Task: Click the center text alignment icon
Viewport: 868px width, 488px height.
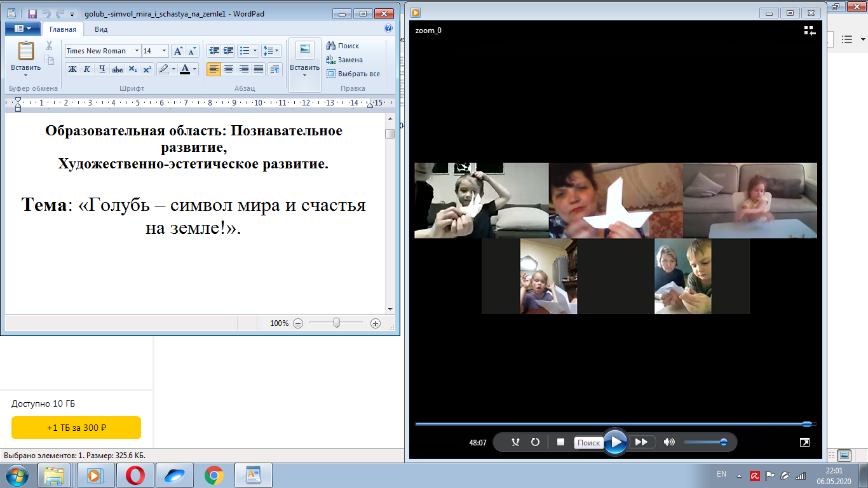Action: (x=229, y=69)
